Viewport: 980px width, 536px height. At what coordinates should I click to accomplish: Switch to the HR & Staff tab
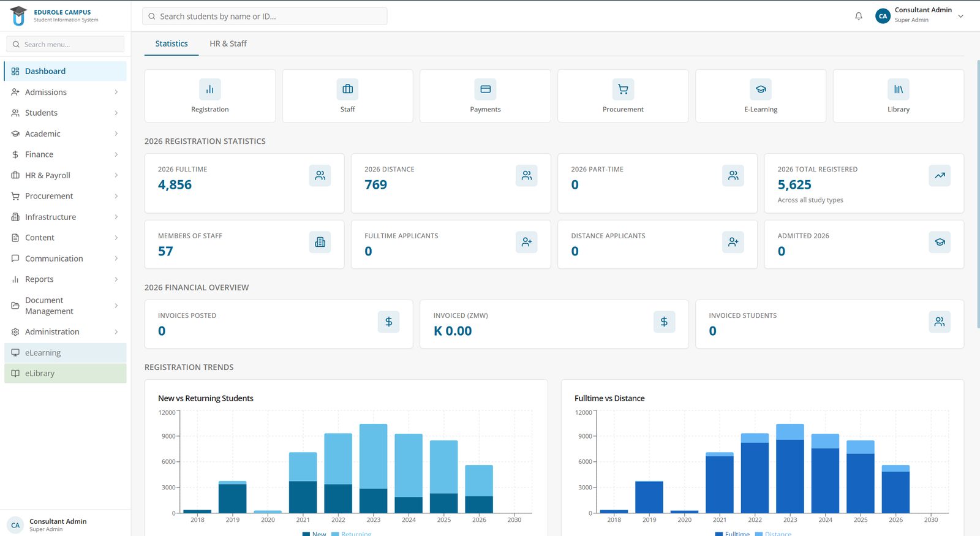[228, 44]
